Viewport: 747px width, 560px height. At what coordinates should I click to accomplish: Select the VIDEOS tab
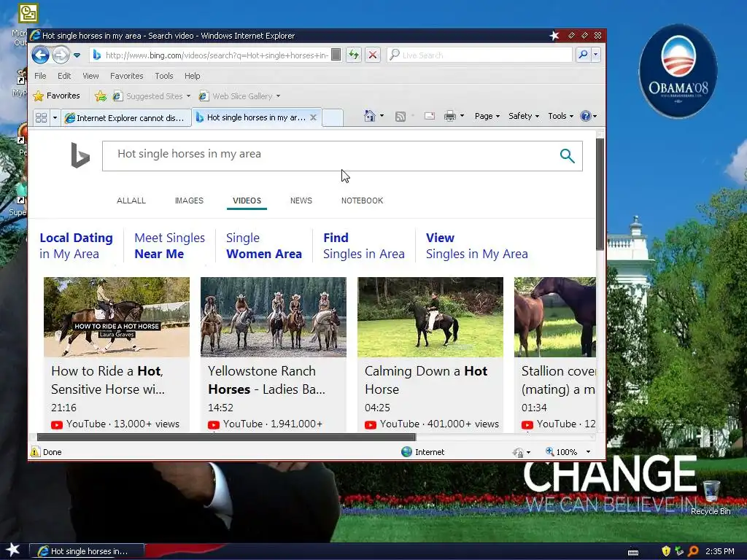[x=247, y=201]
